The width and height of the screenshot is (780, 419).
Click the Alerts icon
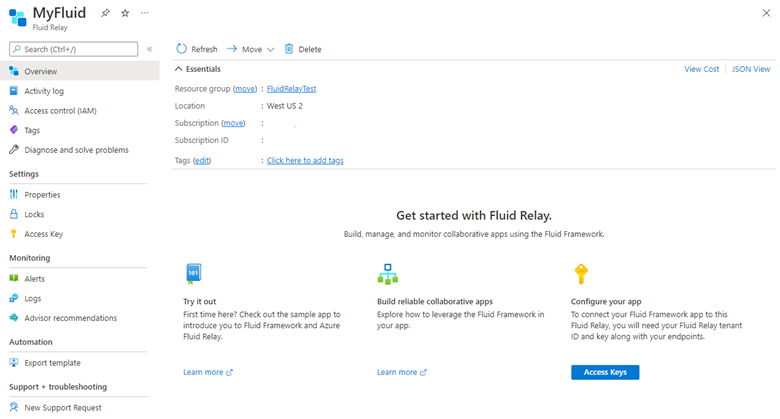point(14,278)
